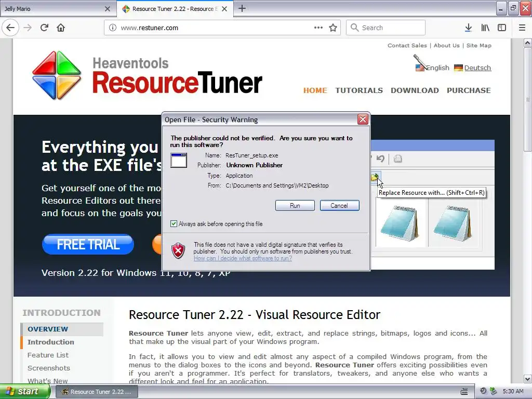Go to the HOME navigation item
The width and height of the screenshot is (532, 399).
coord(315,90)
